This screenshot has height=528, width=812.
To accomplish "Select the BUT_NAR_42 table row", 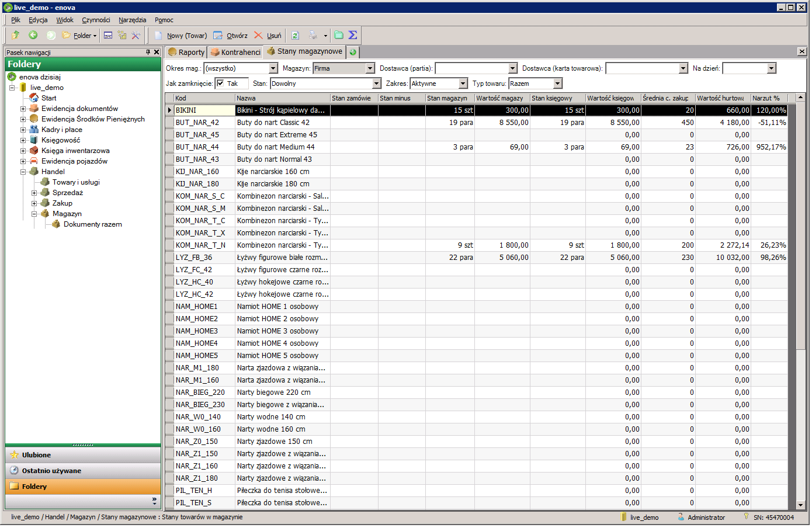I will [476, 123].
